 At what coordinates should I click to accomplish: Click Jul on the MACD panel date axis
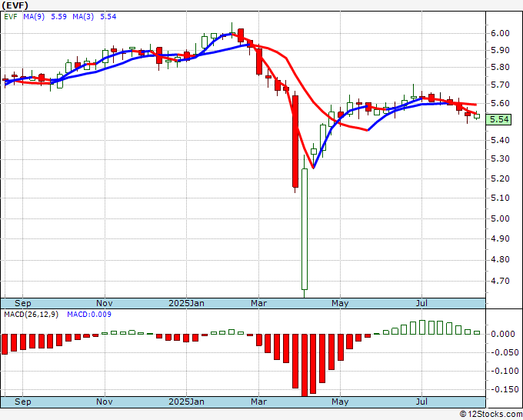422,402
